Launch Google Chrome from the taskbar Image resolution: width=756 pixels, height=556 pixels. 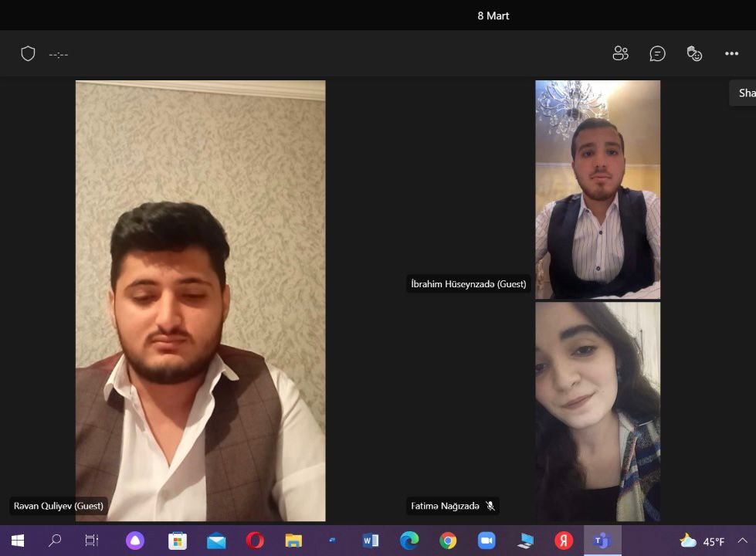coord(448,541)
